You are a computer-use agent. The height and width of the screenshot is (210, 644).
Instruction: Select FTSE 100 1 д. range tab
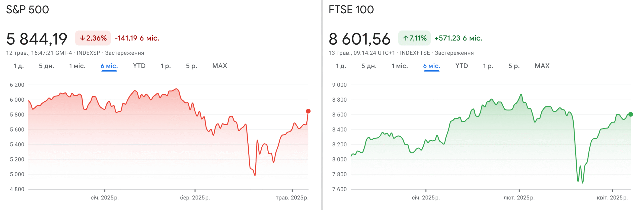pos(341,66)
